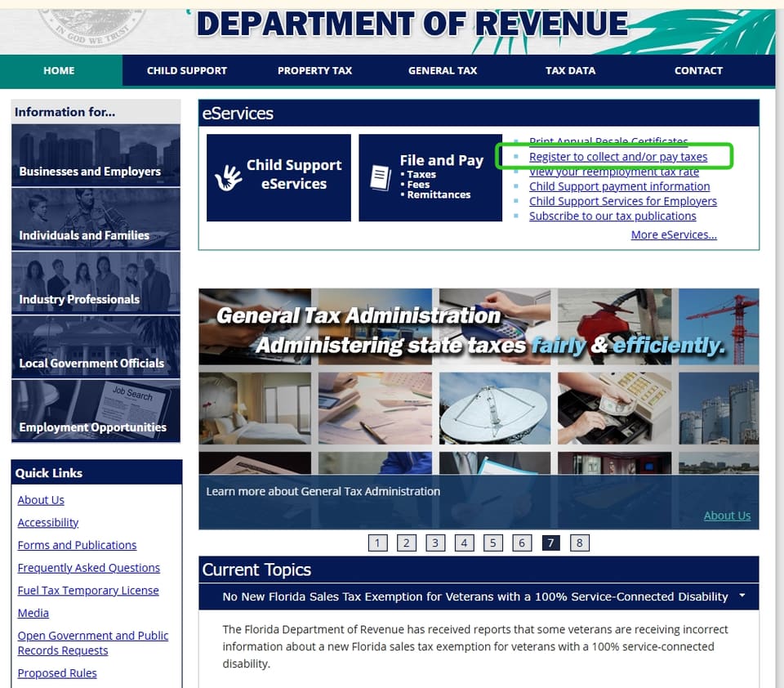Collapse the Veterans sales tax exemption topic arrow
This screenshot has height=688, width=784.
coord(742,596)
